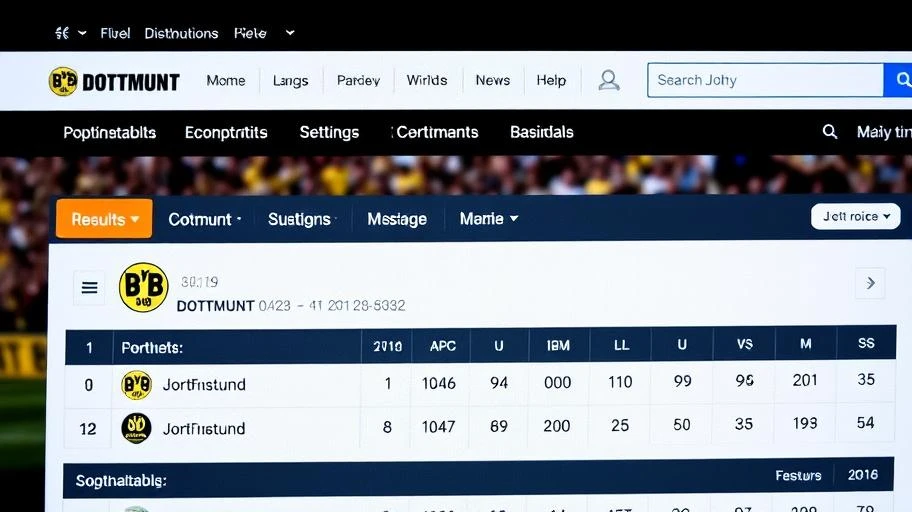
Task: Select the yellow BVB crest in first row
Action: (136, 385)
